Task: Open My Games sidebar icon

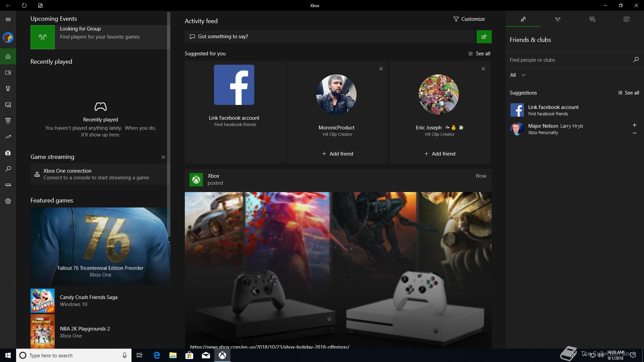Action: point(8,72)
